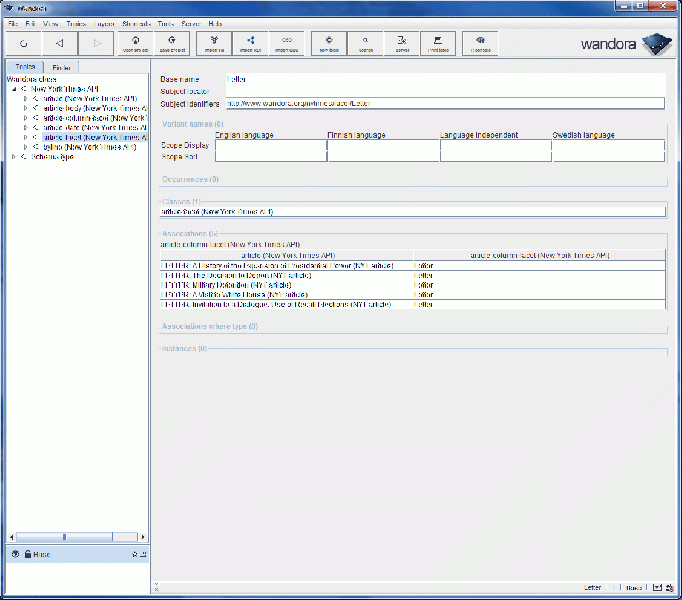Click the save project toolbar button
The image size is (682, 600).
point(172,43)
